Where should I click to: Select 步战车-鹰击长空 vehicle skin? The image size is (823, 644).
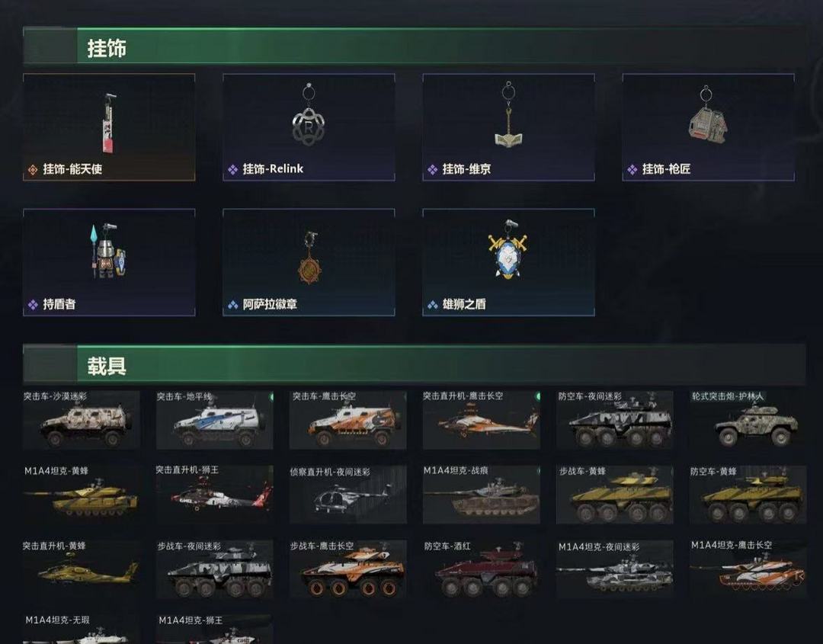coord(348,569)
